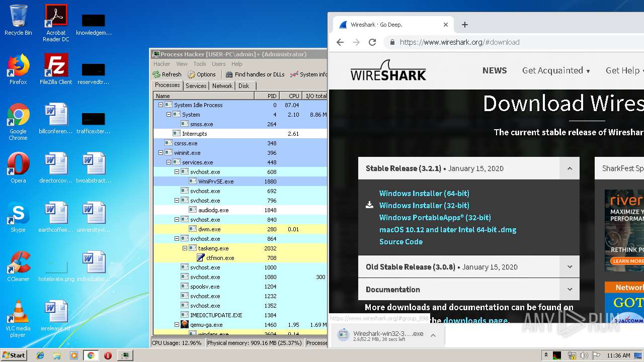
Task: Click the Chrome back arrow
Action: point(340,42)
